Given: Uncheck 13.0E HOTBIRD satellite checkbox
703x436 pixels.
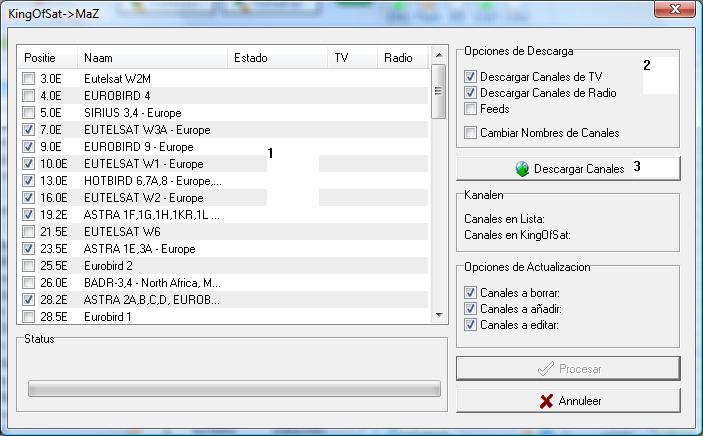Looking at the screenshot, I should (28, 181).
